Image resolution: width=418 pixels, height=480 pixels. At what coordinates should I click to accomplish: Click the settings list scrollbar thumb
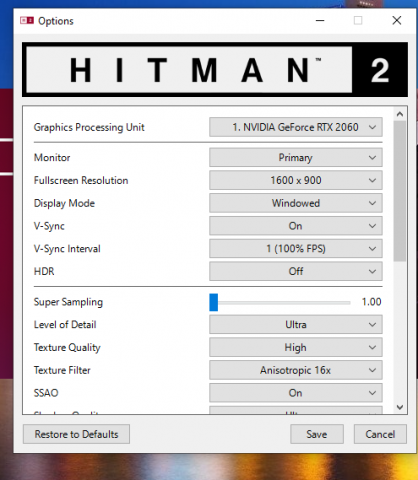[400, 191]
